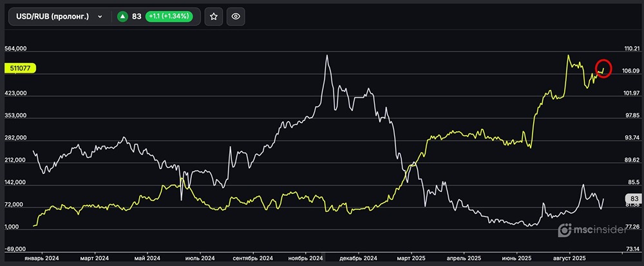Click the green up-triangle price indicator
This screenshot has height=266, width=644.
coord(122,17)
